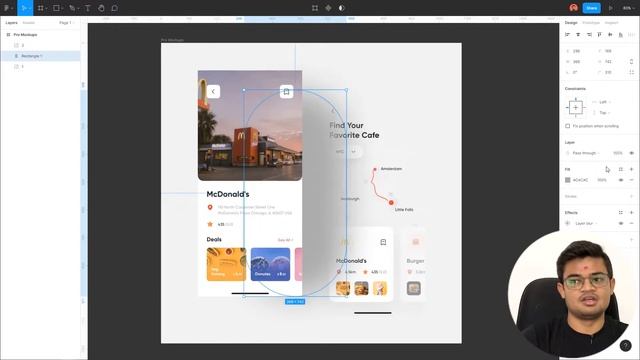Select the Move tool
The height and width of the screenshot is (360, 640).
pos(23,8)
